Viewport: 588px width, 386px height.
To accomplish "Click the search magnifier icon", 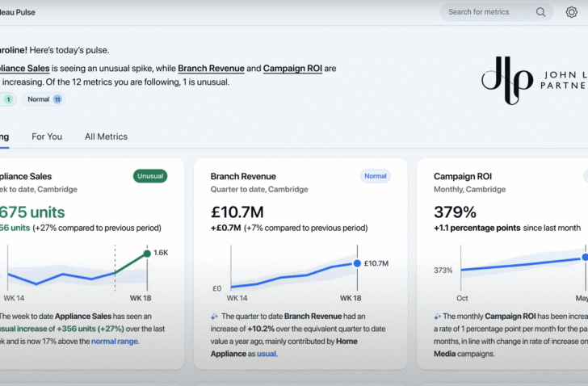I will 540,12.
